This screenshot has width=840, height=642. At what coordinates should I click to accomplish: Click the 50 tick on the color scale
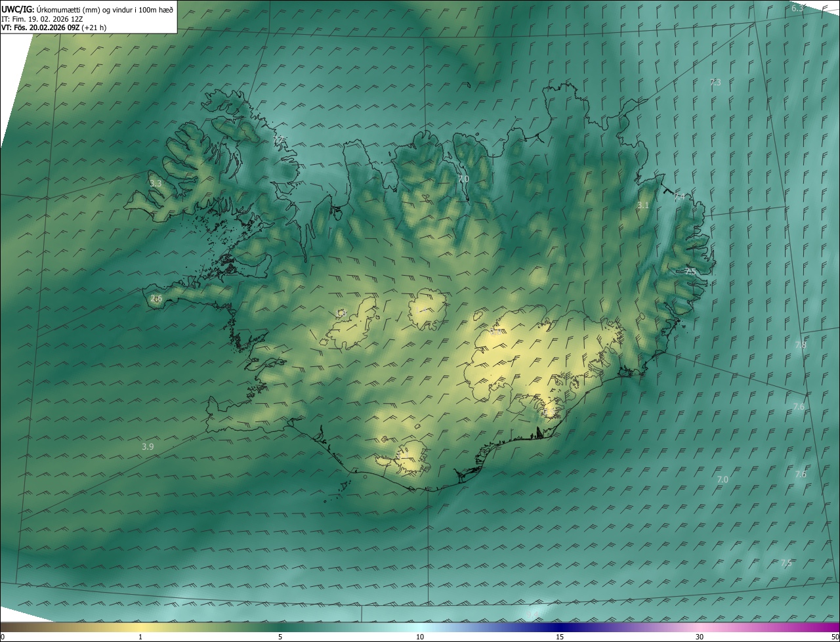pyautogui.click(x=834, y=637)
